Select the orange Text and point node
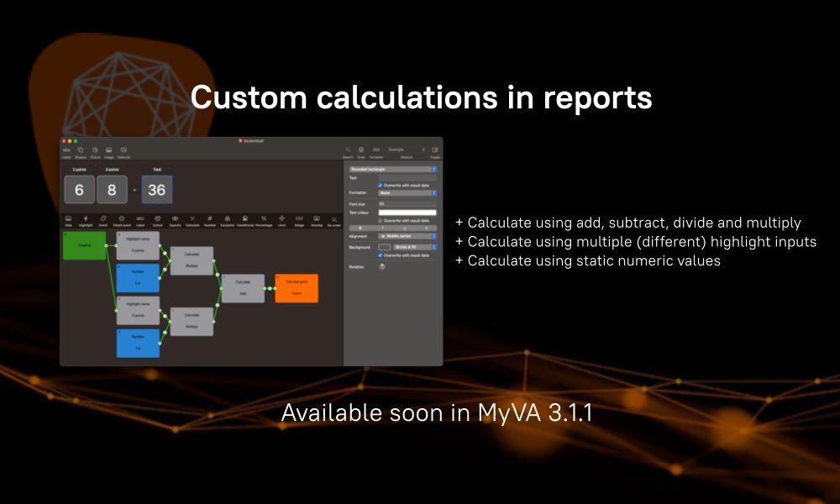Viewport: 840px width, 504px height. coord(297,288)
